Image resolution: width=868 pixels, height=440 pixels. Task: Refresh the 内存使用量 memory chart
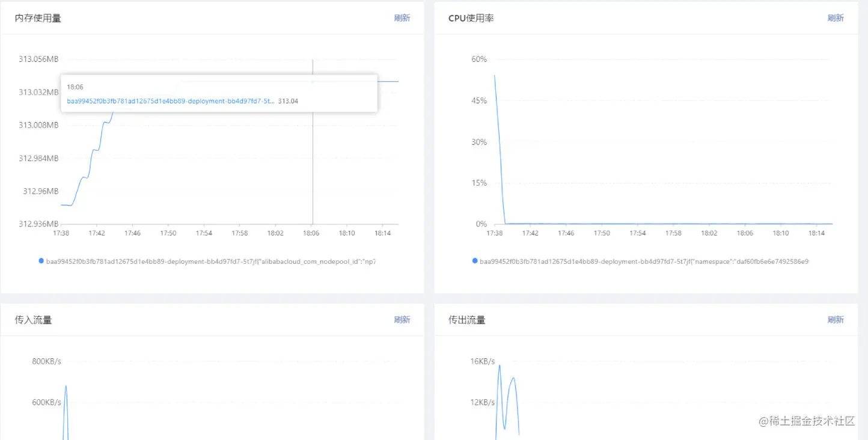point(402,18)
